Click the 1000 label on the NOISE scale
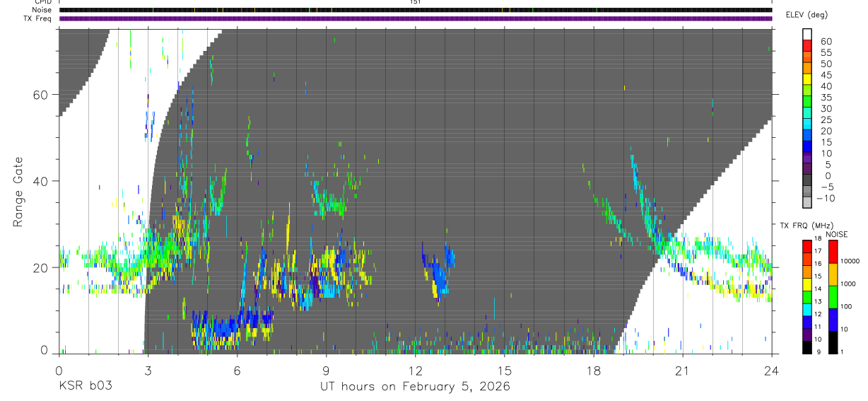The height and width of the screenshot is (401, 868). click(849, 284)
